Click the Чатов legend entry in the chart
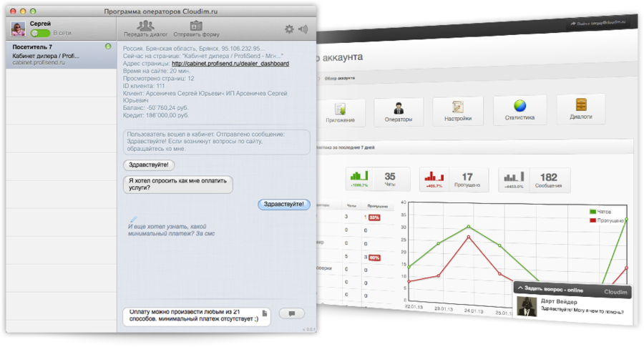Image resolution: width=644 pixels, height=347 pixels. (x=600, y=212)
